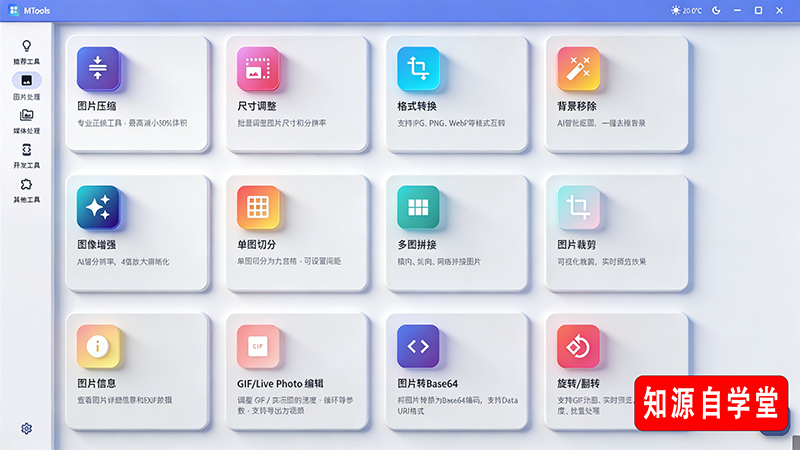Switch to 推荐工具 sidebar tab

(27, 53)
